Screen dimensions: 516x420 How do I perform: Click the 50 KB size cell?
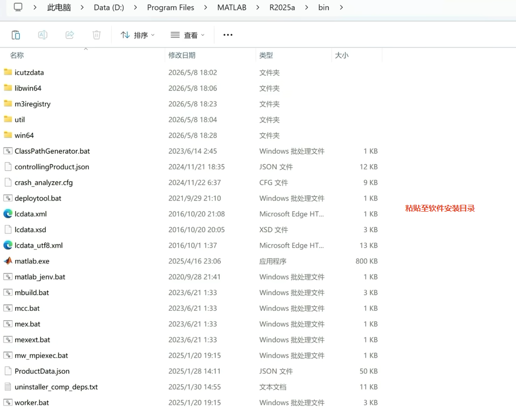click(368, 371)
